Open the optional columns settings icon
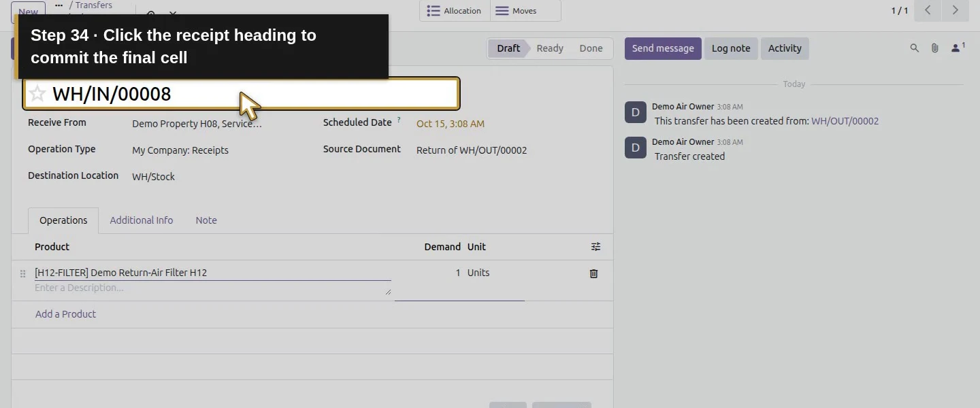The width and height of the screenshot is (980, 408). point(595,247)
